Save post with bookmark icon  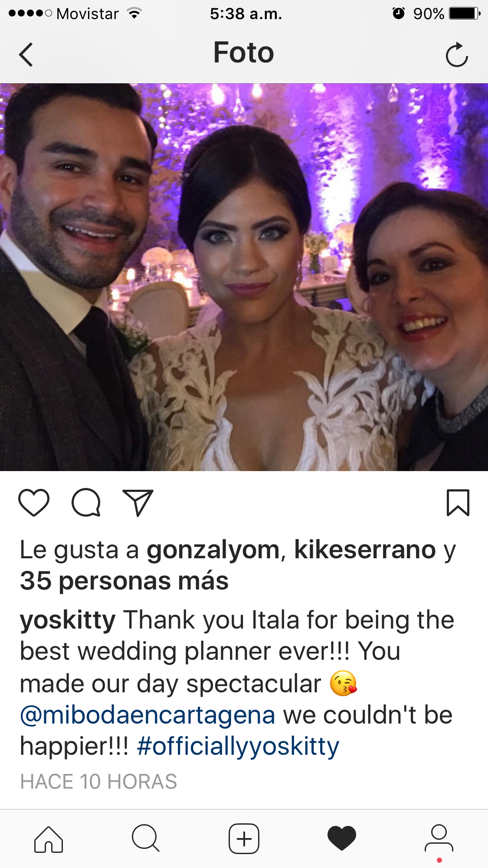pos(458,502)
